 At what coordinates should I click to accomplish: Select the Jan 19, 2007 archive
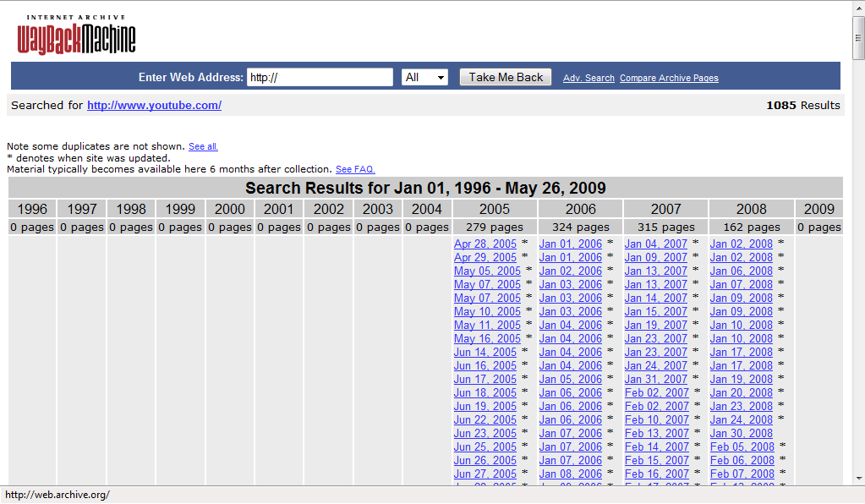pos(656,326)
